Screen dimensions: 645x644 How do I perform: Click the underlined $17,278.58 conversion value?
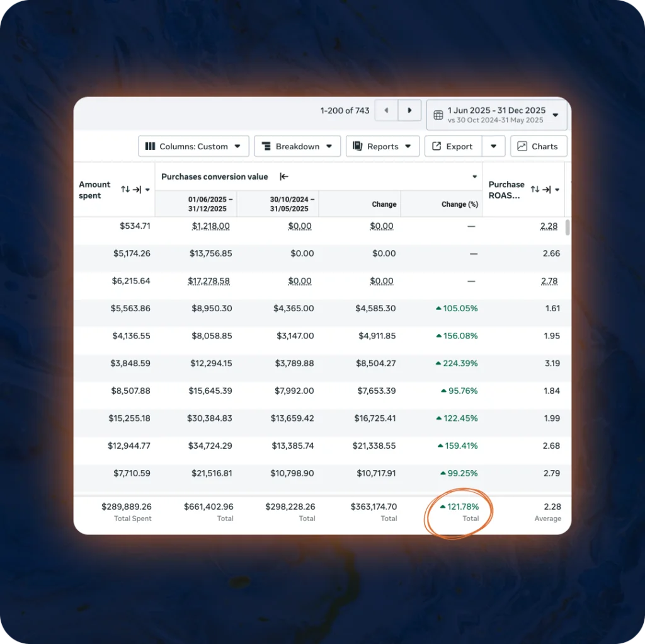point(210,281)
